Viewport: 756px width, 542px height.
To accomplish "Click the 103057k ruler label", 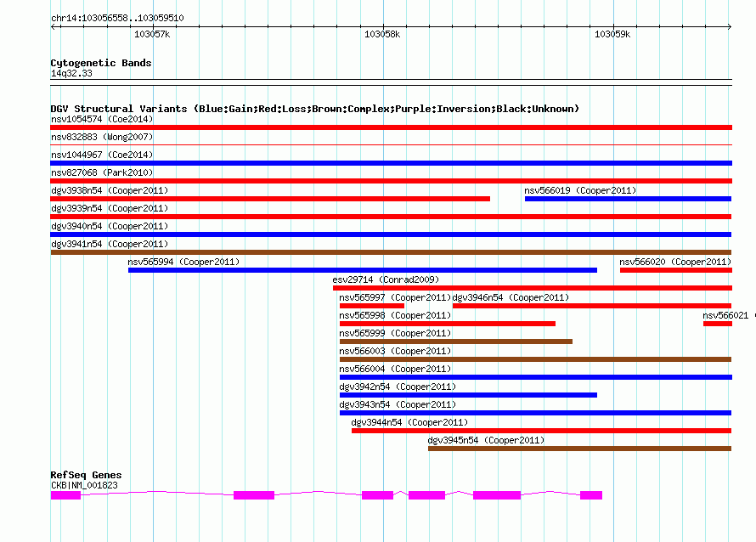I will coord(152,34).
